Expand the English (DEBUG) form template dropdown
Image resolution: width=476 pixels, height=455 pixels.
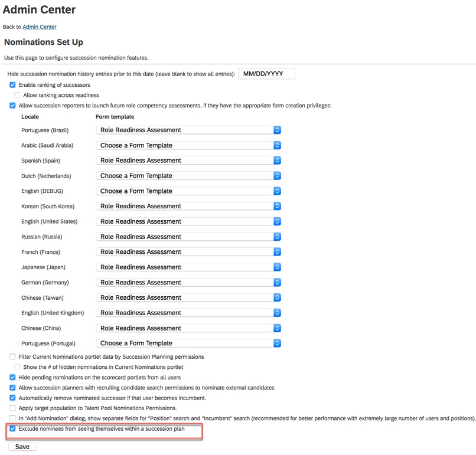click(188, 191)
